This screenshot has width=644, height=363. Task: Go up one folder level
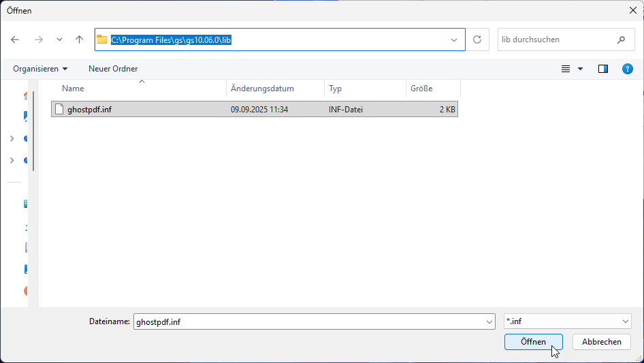79,40
